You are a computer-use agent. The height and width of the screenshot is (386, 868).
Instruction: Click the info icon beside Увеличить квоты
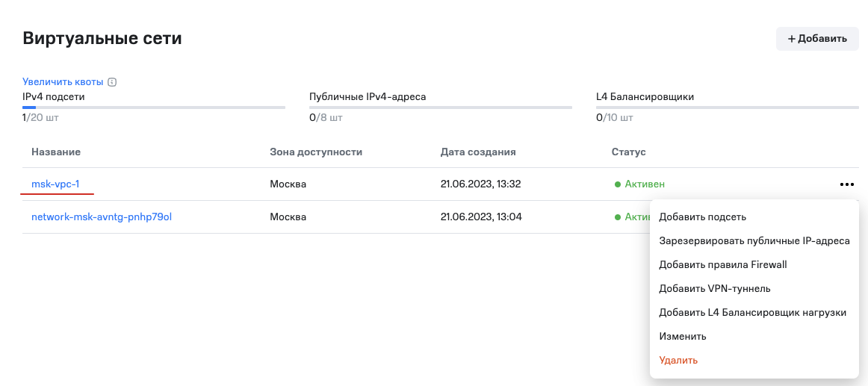112,82
